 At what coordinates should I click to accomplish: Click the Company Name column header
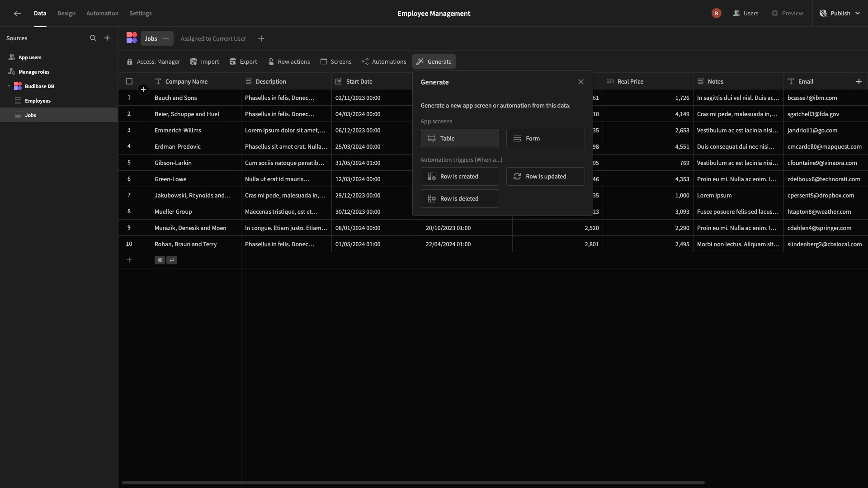coord(196,81)
